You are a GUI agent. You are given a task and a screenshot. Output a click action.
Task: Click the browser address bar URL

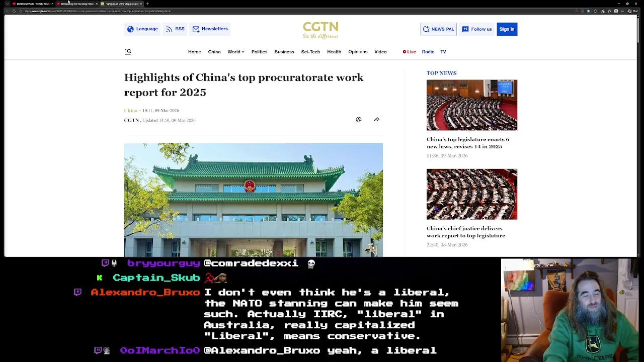[x=97, y=11]
